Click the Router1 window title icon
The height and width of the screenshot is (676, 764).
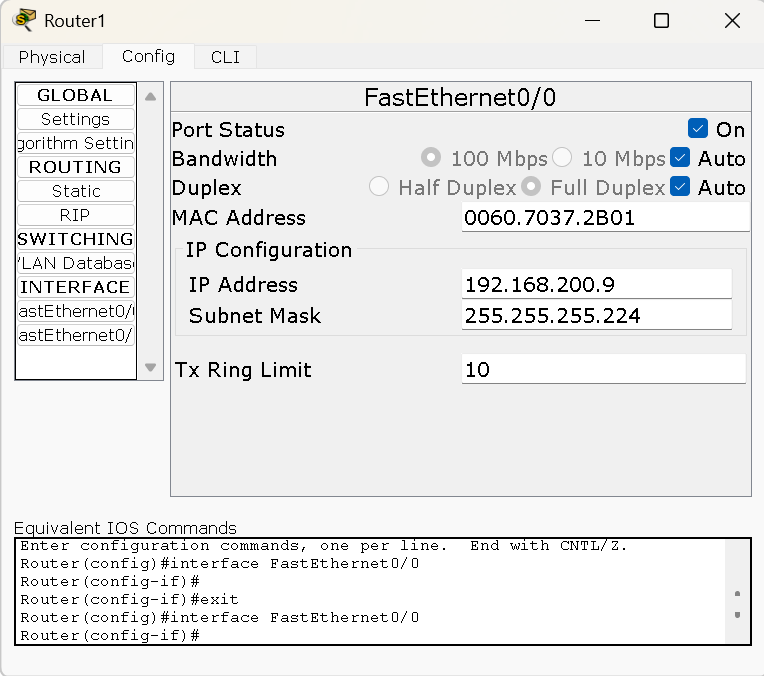(25, 20)
